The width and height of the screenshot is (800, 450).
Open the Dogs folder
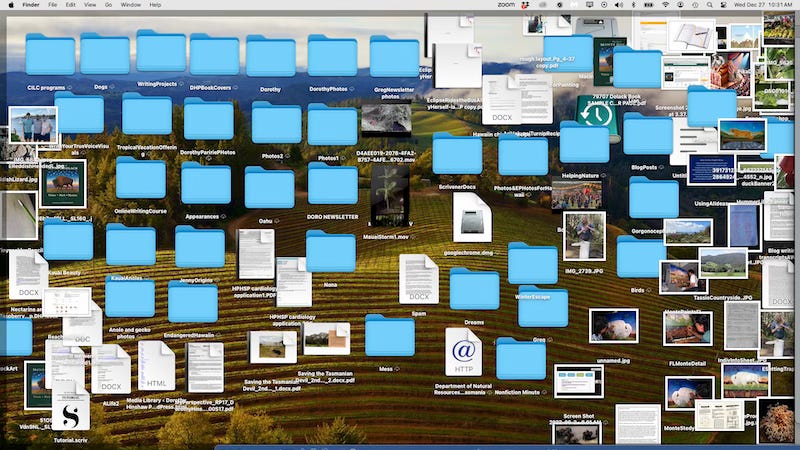tap(105, 54)
